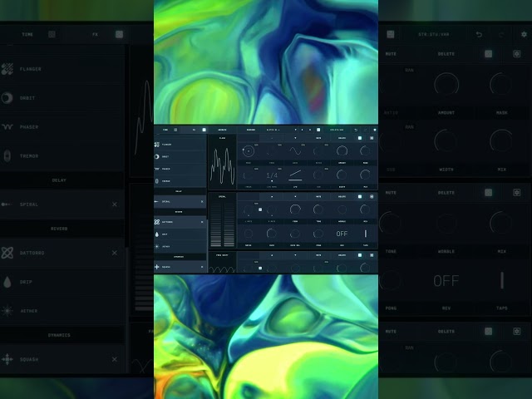
Task: Click Flange AMOUNT knob in center panel
Action: pos(342,151)
